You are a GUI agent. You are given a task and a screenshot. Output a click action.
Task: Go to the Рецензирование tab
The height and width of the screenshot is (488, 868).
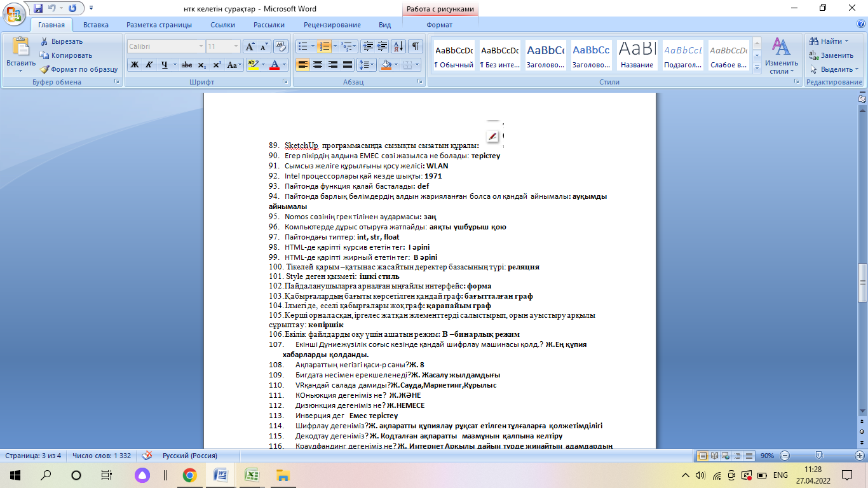click(332, 25)
